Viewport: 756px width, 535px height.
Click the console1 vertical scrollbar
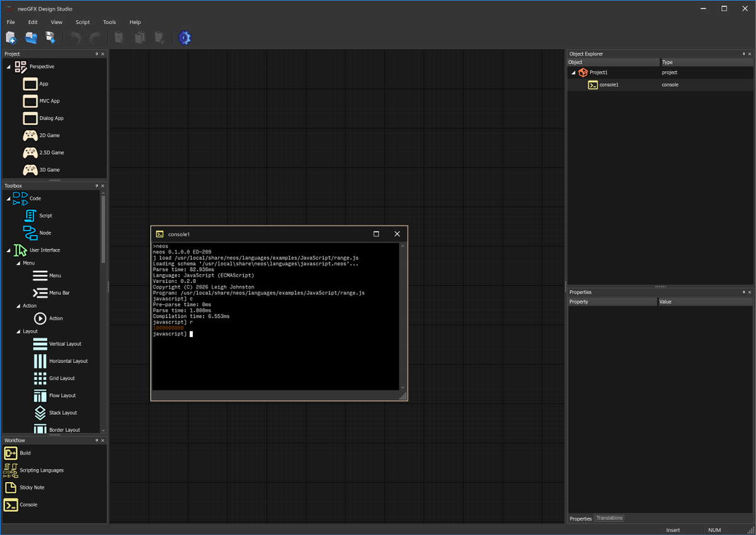point(403,316)
